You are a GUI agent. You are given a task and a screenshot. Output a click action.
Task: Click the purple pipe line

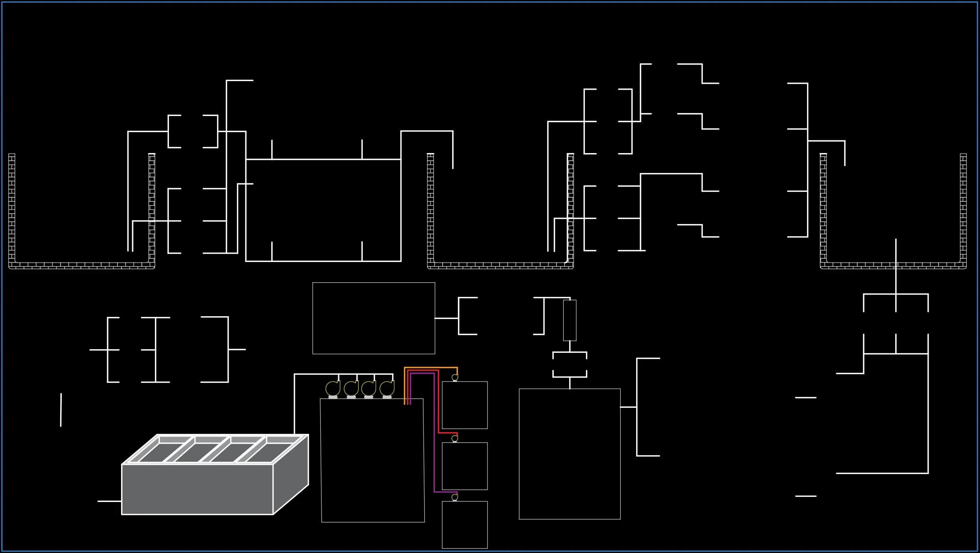pos(434,433)
